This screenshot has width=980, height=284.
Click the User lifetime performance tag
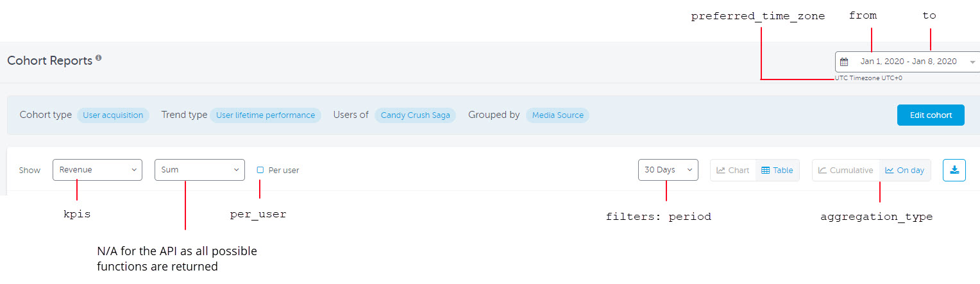tap(265, 115)
